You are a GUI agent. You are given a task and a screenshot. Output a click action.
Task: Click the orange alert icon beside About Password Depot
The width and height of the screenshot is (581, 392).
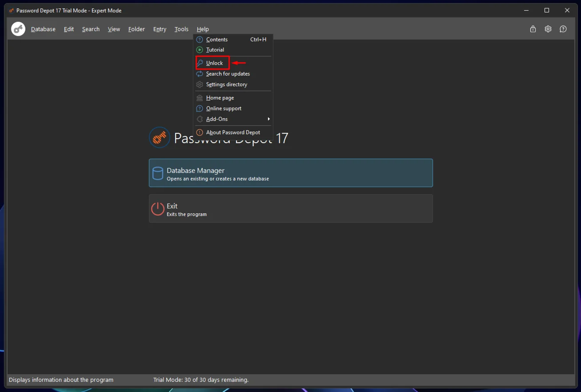200,132
